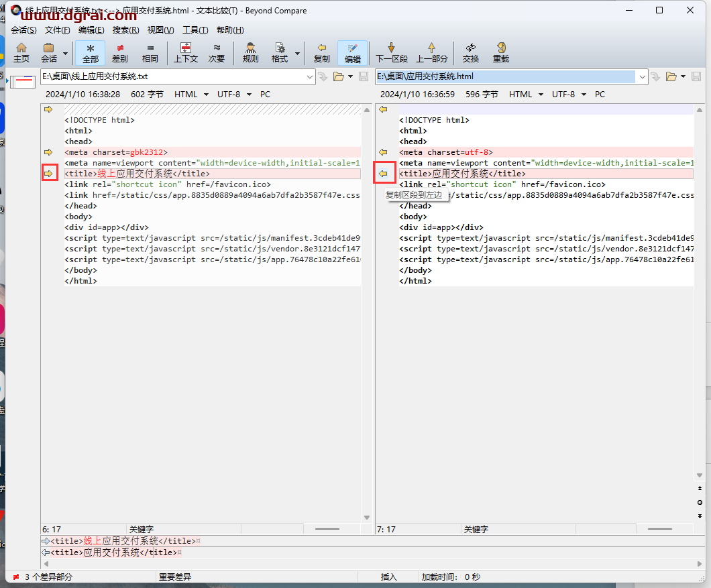Copy charset utf-8 line to left

click(383, 152)
